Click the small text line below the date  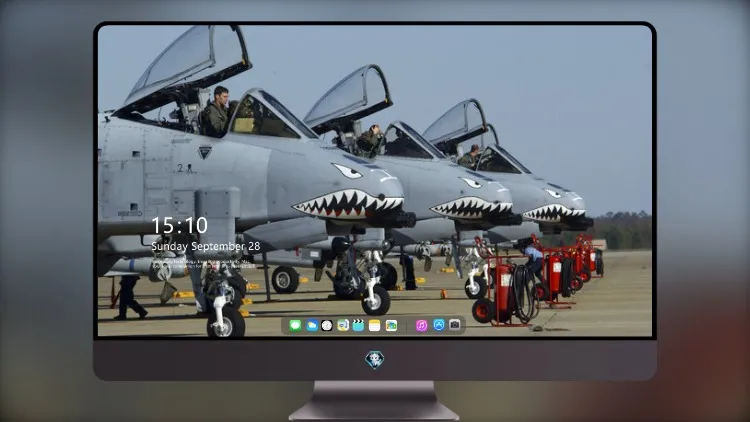(203, 263)
